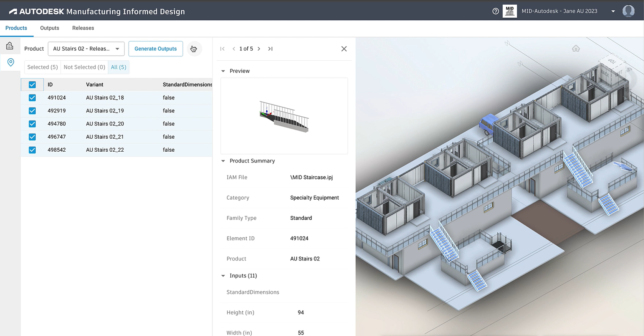Select variant AU Stairs 02_20
This screenshot has height=336, width=644.
[x=105, y=124]
